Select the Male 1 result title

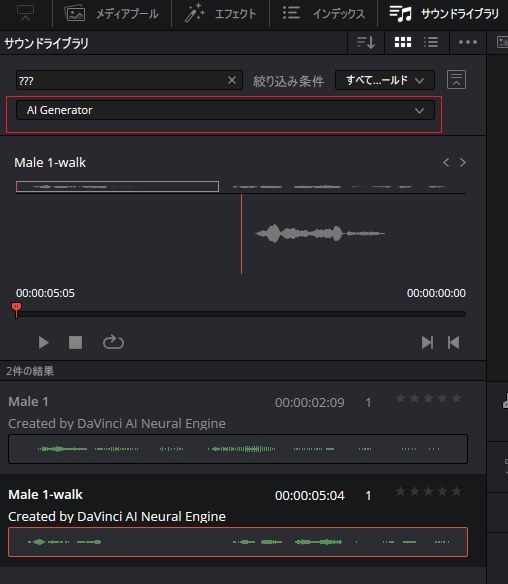28,402
